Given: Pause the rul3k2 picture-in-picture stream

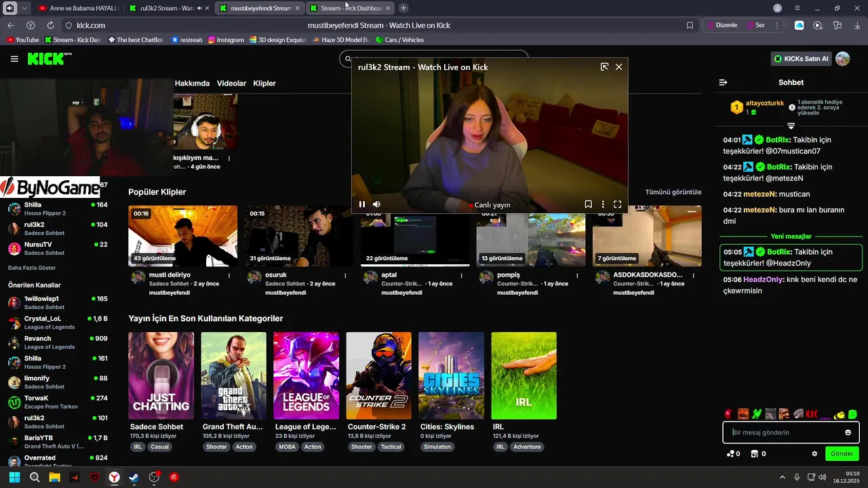Looking at the screenshot, I should pos(362,204).
